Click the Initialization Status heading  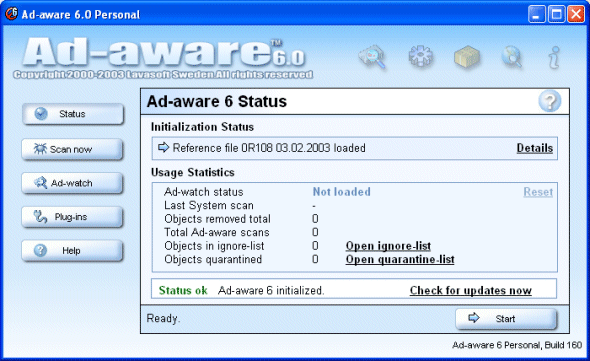click(x=202, y=127)
